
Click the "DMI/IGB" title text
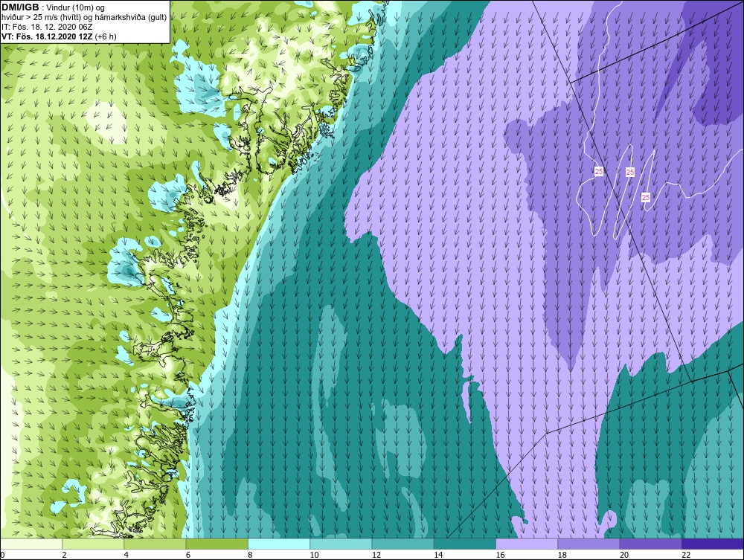pos(20,7)
